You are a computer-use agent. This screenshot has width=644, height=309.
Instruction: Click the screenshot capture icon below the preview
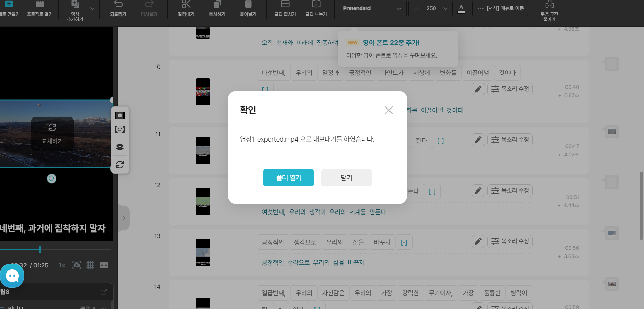coord(76,265)
